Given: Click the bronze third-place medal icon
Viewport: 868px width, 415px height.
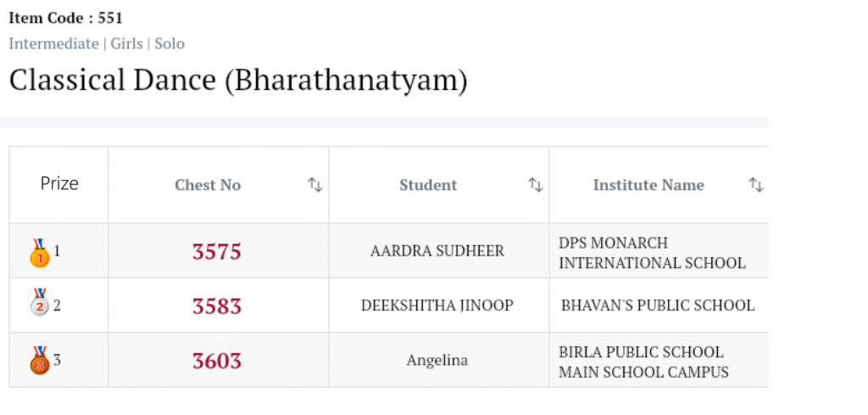Looking at the screenshot, I should pyautogui.click(x=39, y=361).
